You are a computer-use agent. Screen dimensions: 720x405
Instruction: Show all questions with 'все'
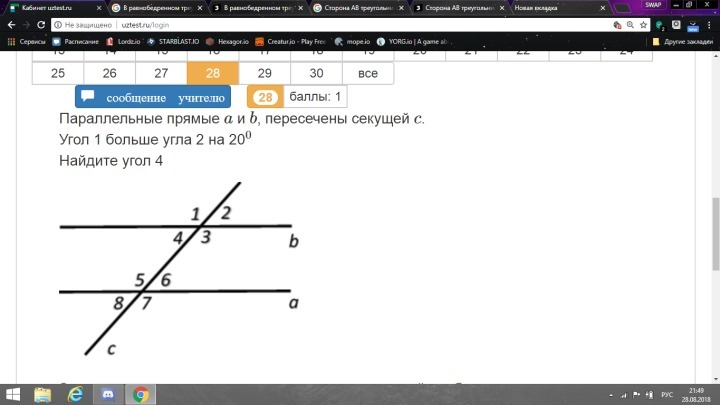(368, 73)
